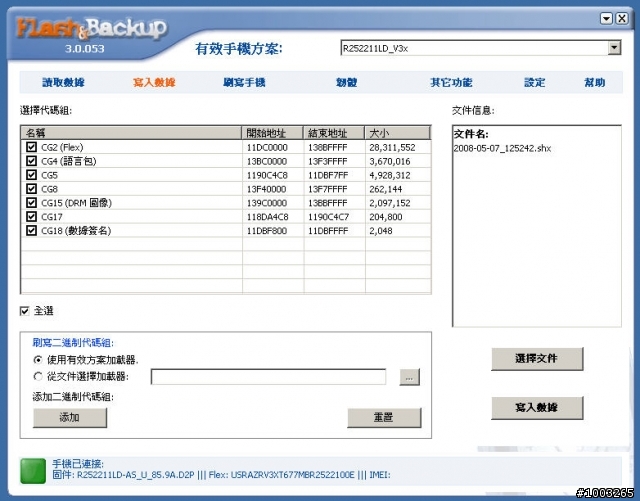The width and height of the screenshot is (640, 501).
Task: Toggle the CG8 checkbox
Action: point(31,189)
